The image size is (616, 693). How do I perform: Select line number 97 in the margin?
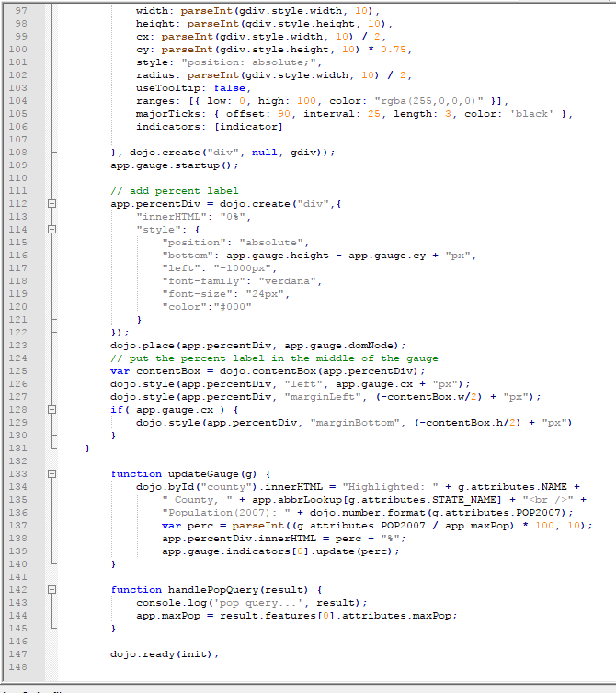tap(21, 11)
